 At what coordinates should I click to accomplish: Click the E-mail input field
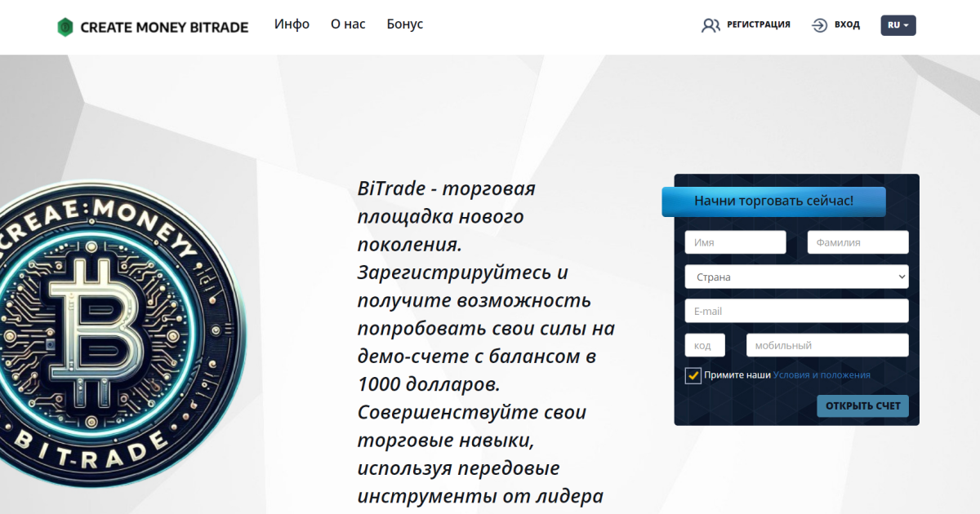[x=796, y=311]
